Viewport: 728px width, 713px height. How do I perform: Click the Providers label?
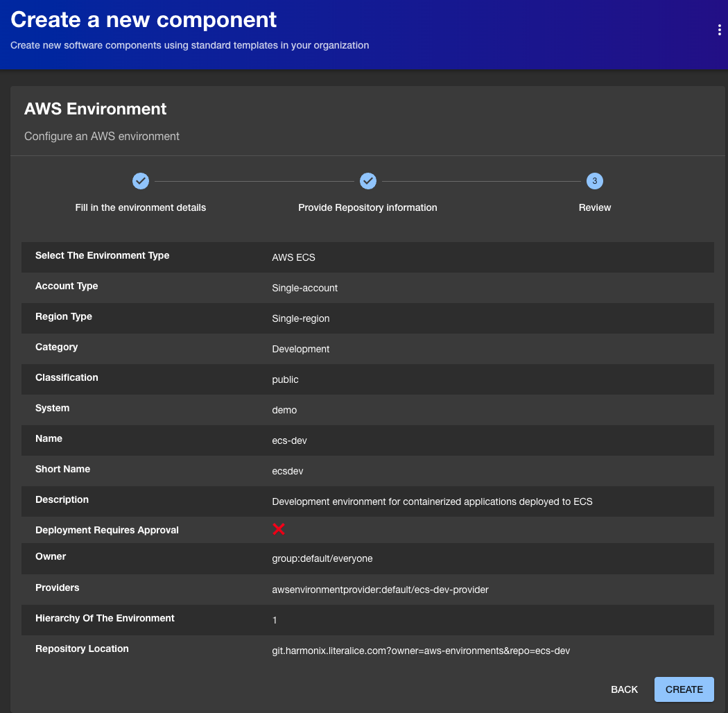[57, 587]
